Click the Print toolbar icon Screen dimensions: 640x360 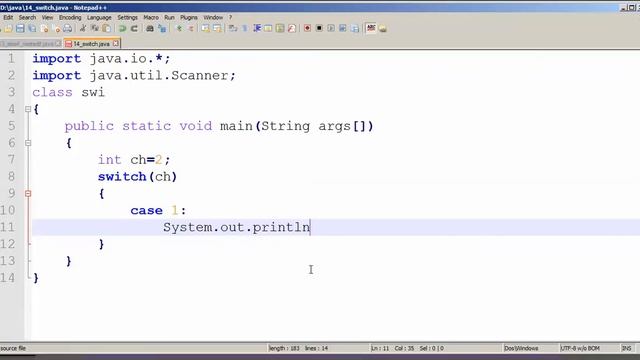pos(67,28)
